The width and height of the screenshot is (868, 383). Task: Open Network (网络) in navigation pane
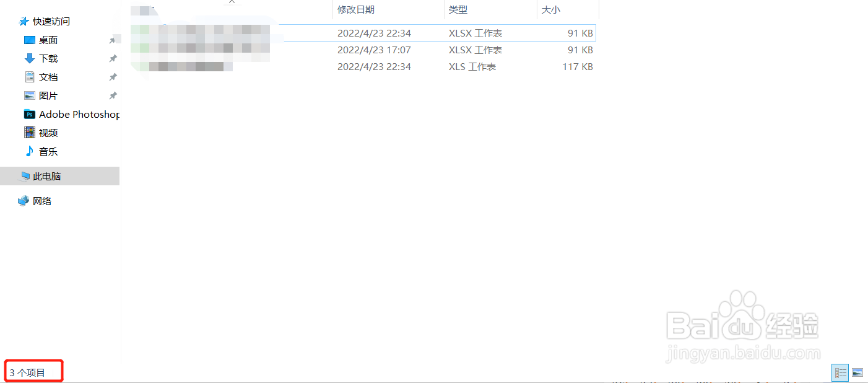[x=35, y=201]
